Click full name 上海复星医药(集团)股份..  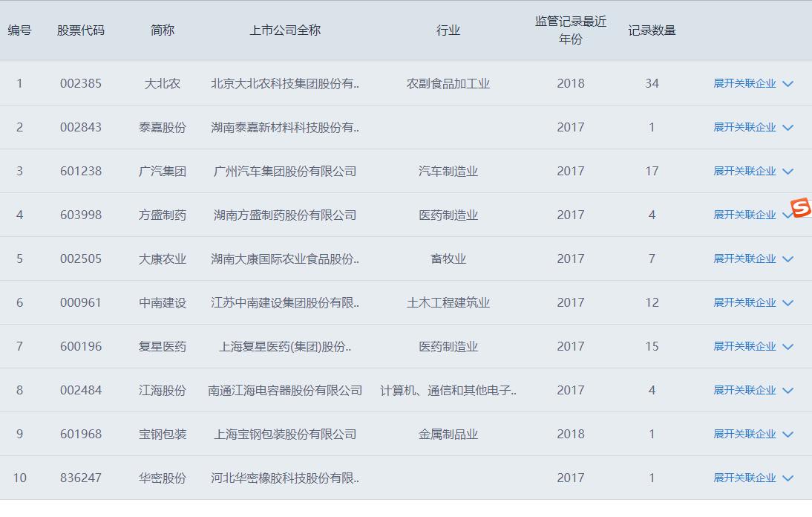point(285,347)
